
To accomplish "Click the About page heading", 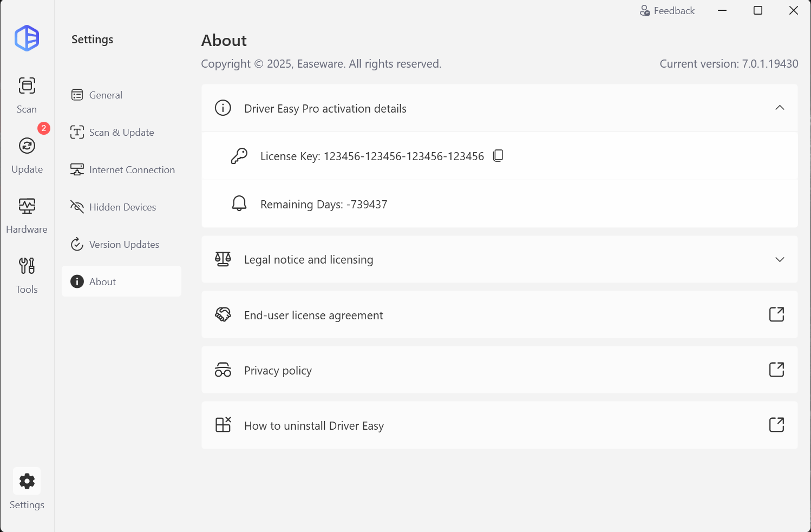I will click(224, 41).
